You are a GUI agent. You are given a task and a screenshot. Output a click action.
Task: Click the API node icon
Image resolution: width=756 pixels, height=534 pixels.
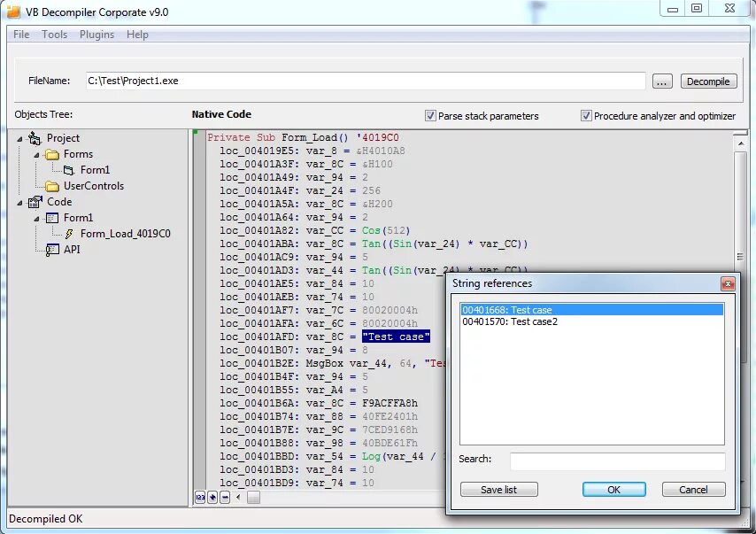pyautogui.click(x=52, y=250)
